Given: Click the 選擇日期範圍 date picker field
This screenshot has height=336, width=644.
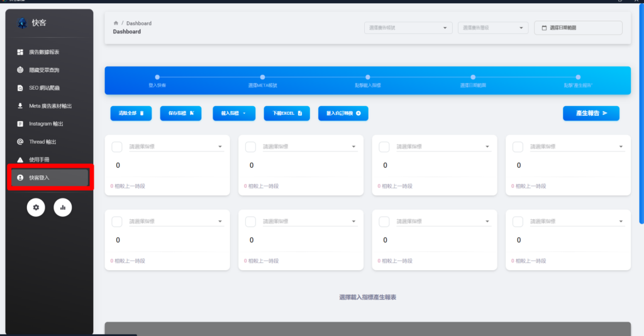Looking at the screenshot, I should (578, 28).
